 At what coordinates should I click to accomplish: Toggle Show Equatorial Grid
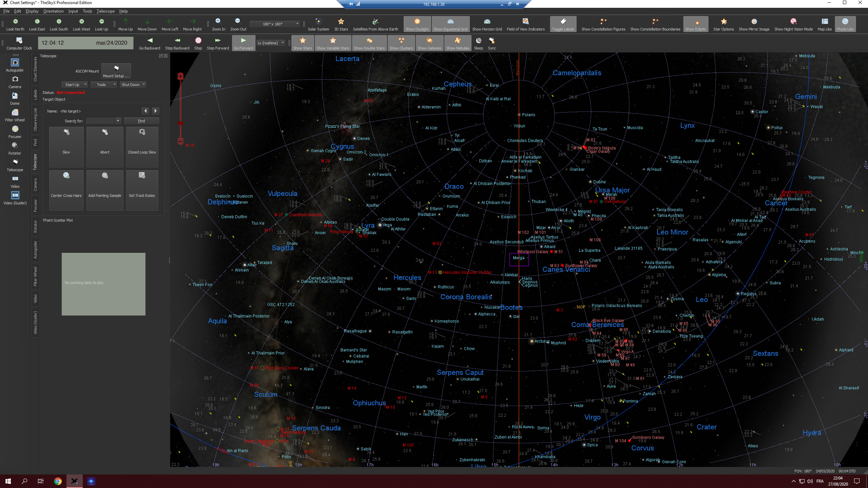450,24
